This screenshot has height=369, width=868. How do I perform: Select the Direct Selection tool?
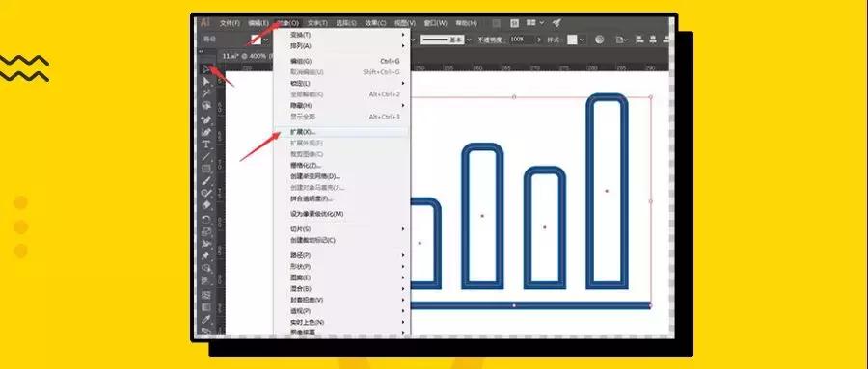click(206, 81)
